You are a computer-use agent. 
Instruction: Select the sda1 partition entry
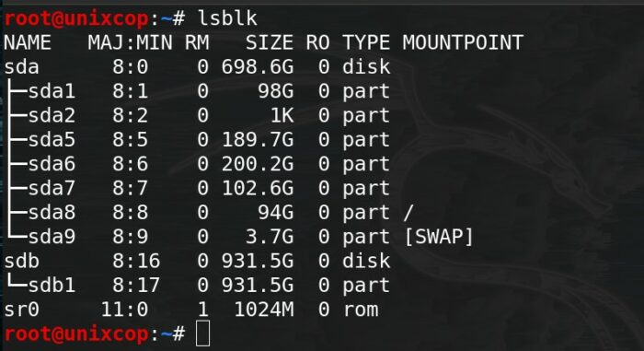click(52, 91)
